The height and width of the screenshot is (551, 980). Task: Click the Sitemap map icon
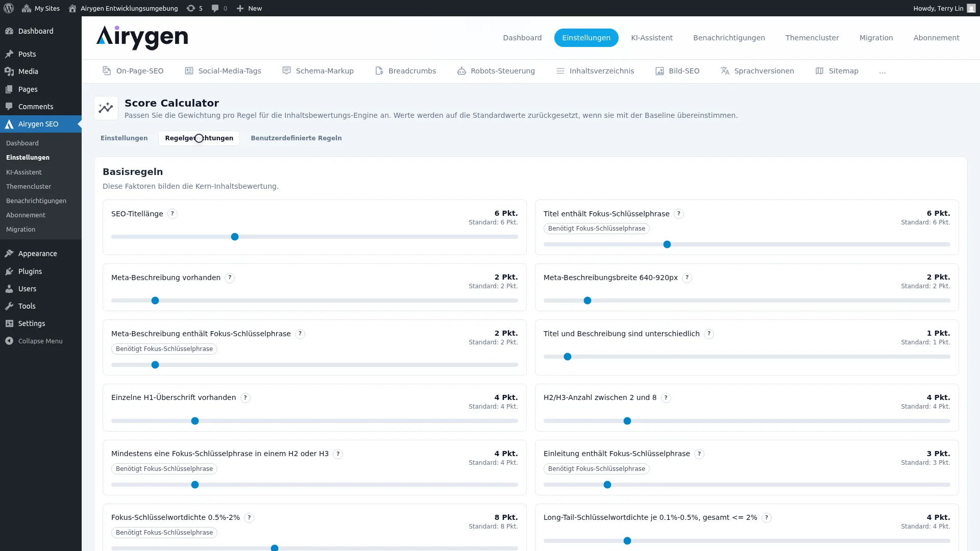tap(819, 71)
